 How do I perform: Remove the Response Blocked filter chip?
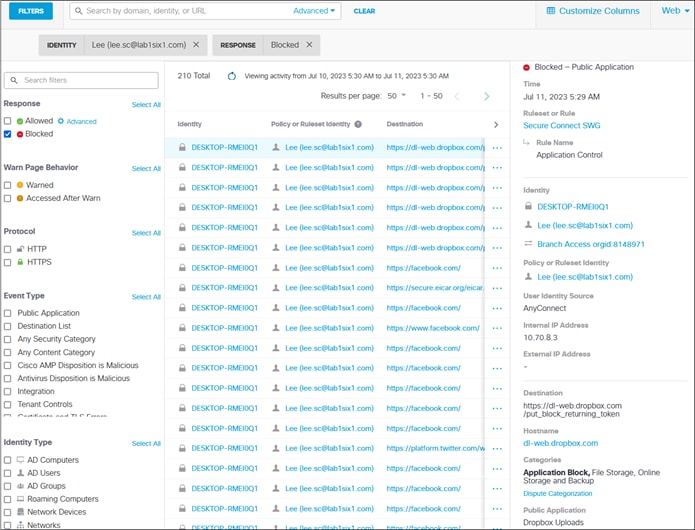point(309,45)
